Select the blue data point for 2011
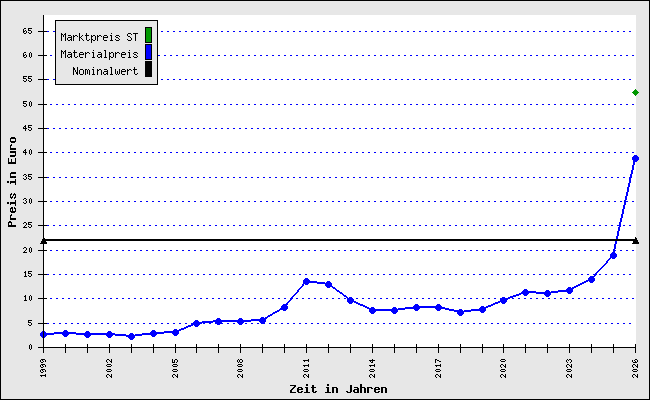This screenshot has height=400, width=650. point(306,281)
